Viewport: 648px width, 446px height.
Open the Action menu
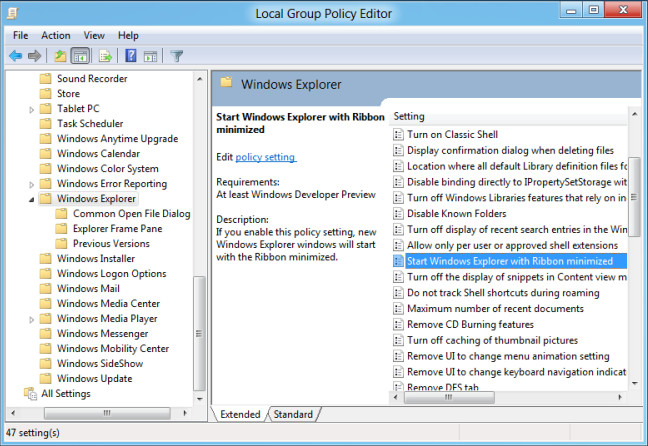[x=55, y=36]
